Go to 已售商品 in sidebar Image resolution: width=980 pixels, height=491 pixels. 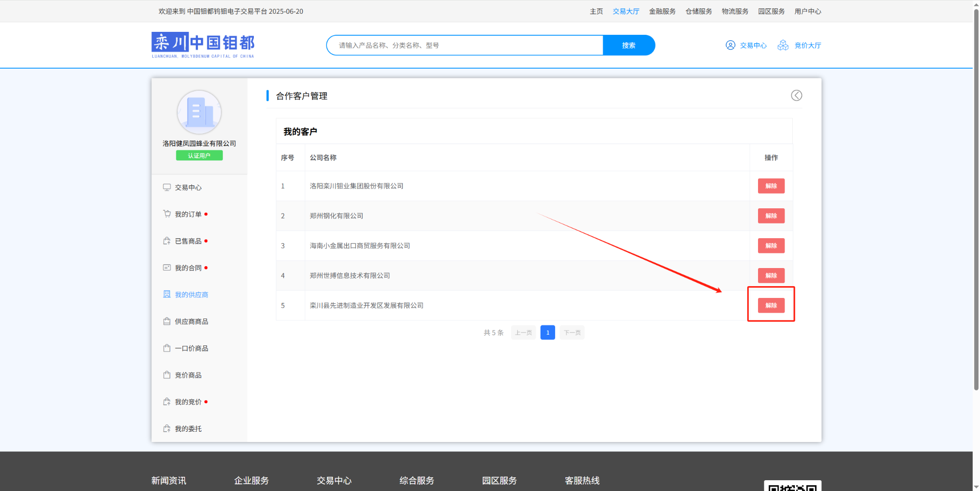tap(188, 241)
